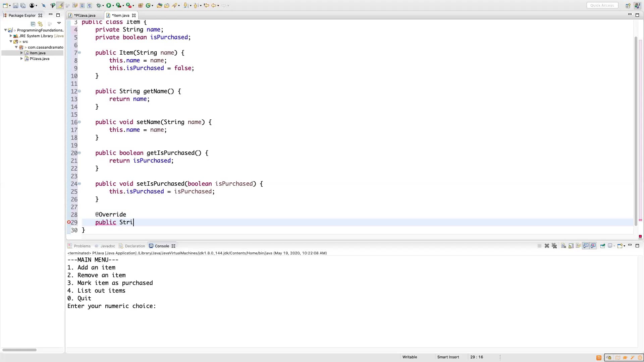
Task: Click Remove Launch in Console toolbar
Action: click(x=547, y=246)
